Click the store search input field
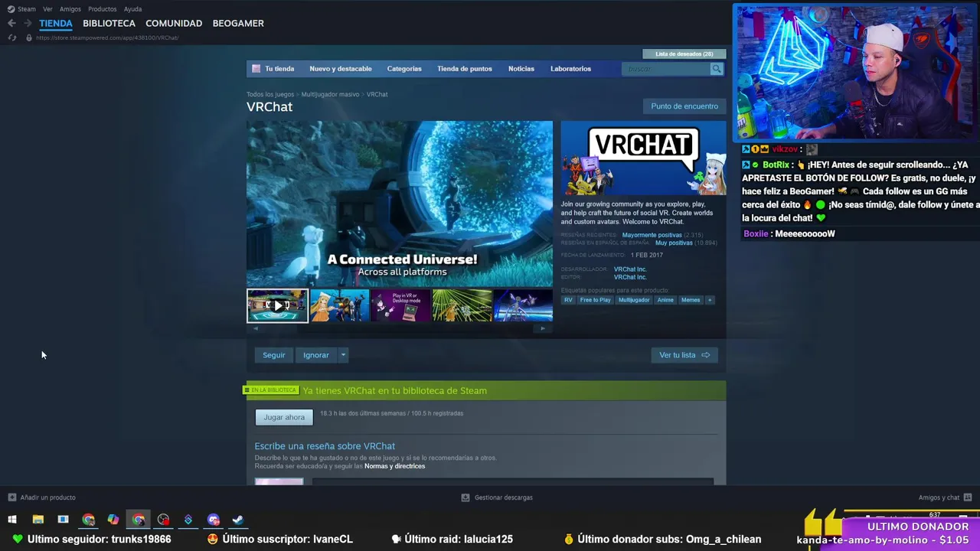The width and height of the screenshot is (980, 551). click(x=667, y=69)
